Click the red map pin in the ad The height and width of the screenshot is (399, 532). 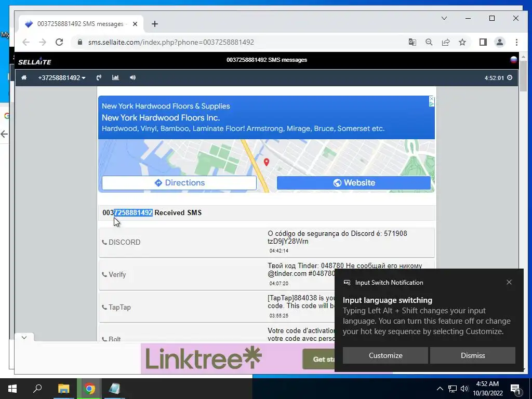[267, 162]
